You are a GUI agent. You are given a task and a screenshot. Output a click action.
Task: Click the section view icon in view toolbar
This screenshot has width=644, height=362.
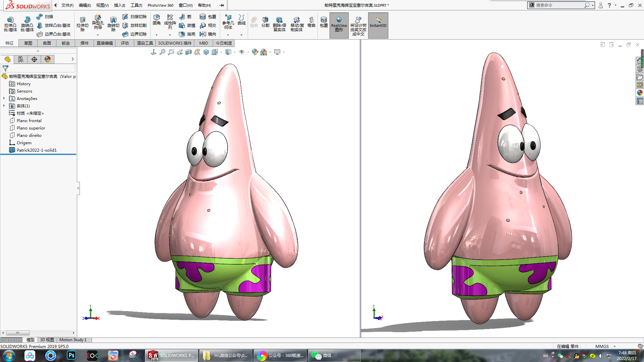[189, 52]
